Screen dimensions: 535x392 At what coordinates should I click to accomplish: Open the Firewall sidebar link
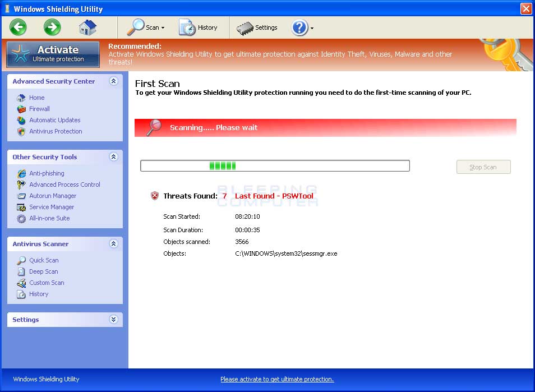(x=40, y=109)
